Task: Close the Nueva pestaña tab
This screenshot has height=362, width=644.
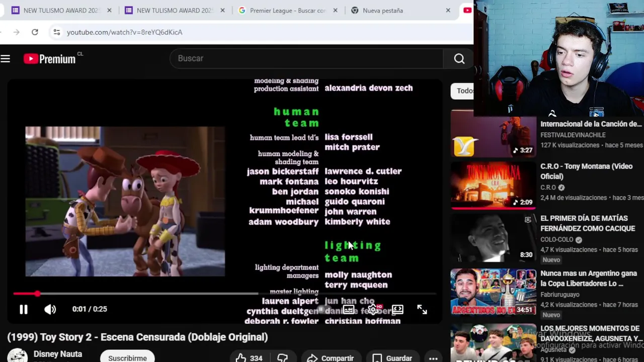Action: pyautogui.click(x=448, y=11)
